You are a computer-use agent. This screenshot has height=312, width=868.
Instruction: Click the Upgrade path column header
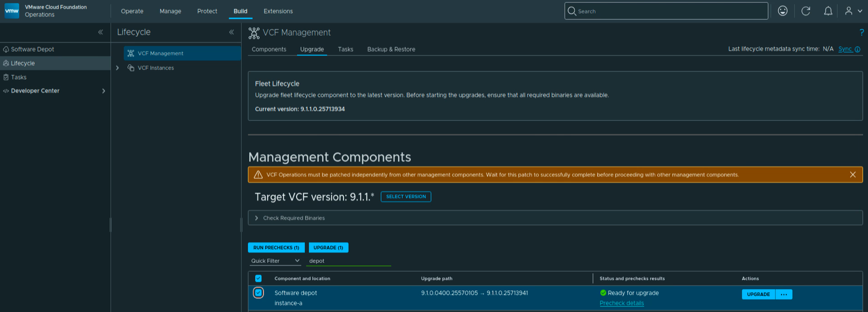[436, 278]
